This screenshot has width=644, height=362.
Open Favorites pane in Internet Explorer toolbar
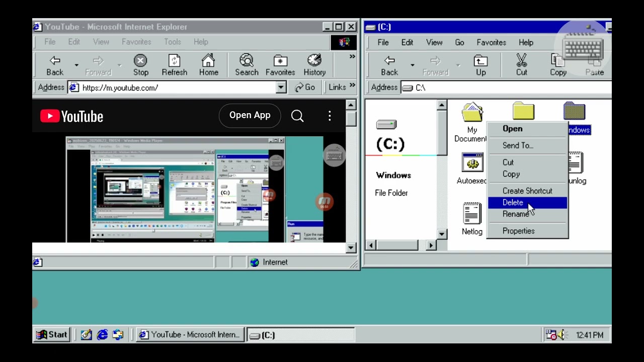click(280, 66)
